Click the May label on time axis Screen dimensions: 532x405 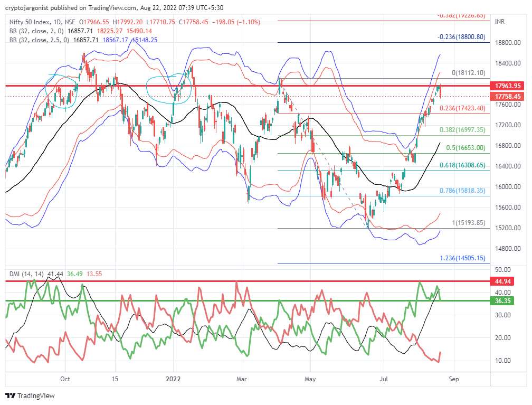310,379
